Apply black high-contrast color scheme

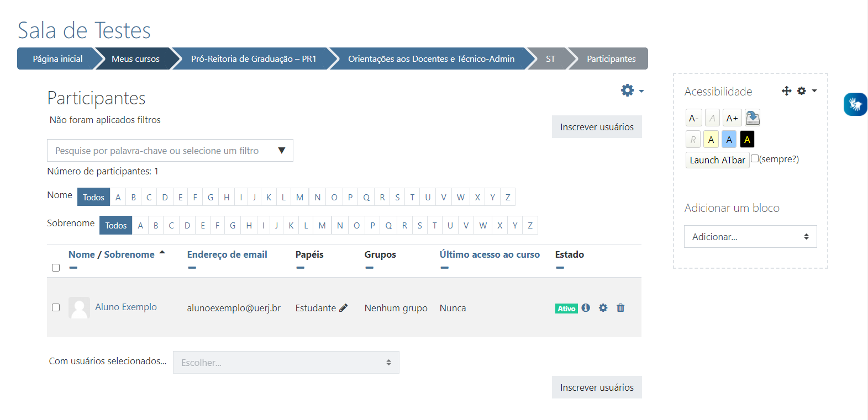click(x=747, y=140)
